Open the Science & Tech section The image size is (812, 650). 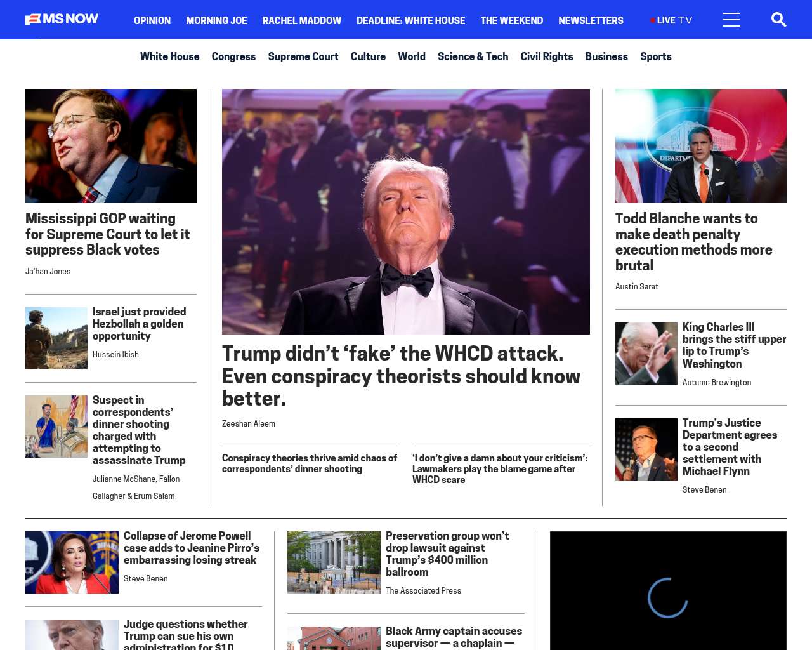tap(473, 56)
